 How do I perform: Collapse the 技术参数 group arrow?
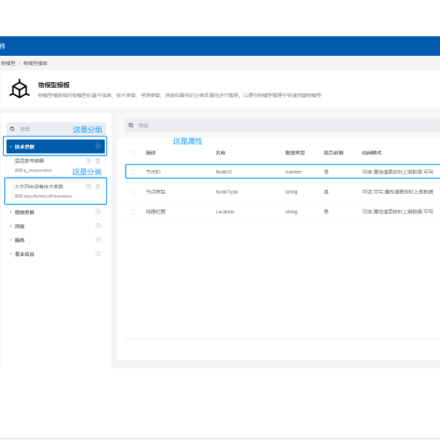point(11,147)
